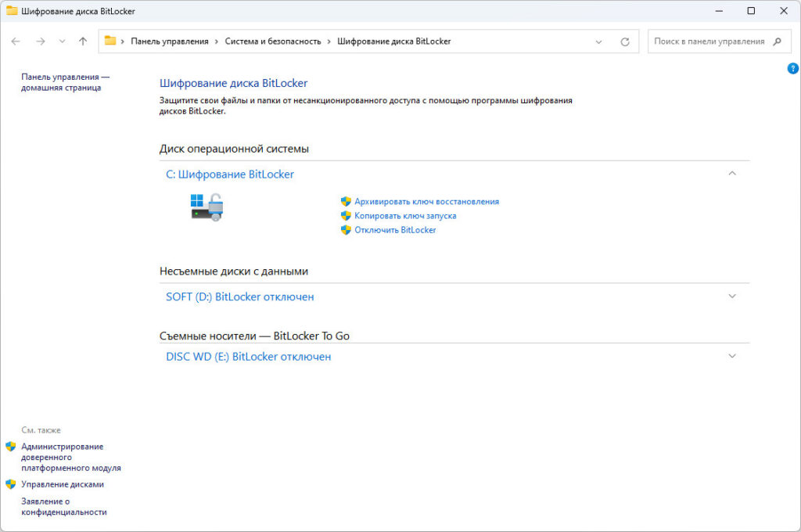Click shield icon next to TPM administration
This screenshot has height=532, width=801.
click(x=11, y=447)
